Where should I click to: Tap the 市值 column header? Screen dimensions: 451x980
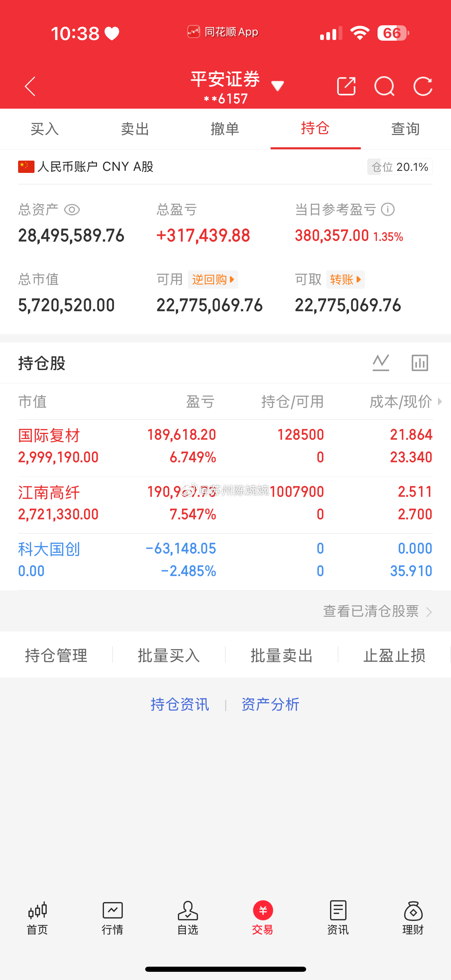32,401
